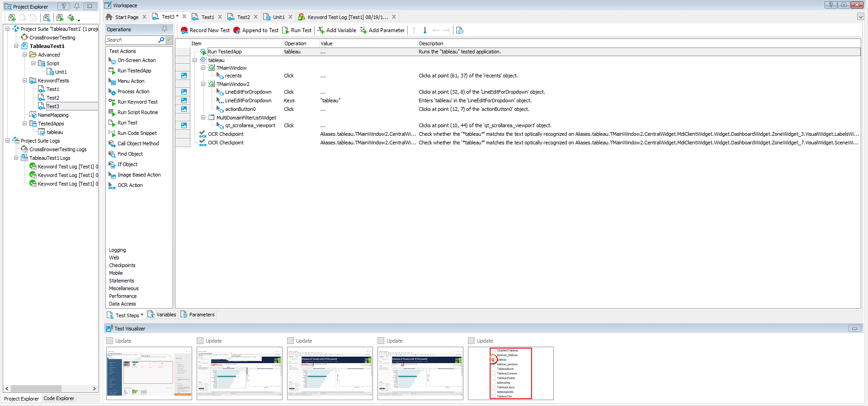
Task: Select the Run TestedApp operation in list
Action: click(x=130, y=71)
